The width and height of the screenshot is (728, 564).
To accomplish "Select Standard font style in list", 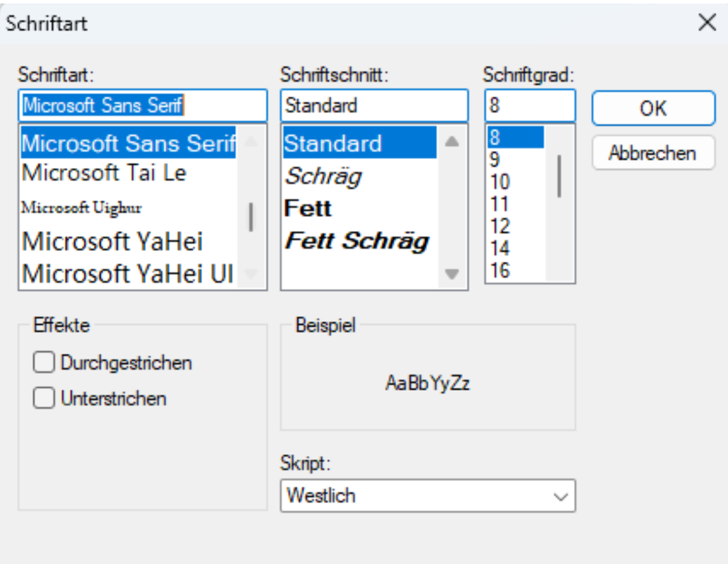I will tap(359, 143).
